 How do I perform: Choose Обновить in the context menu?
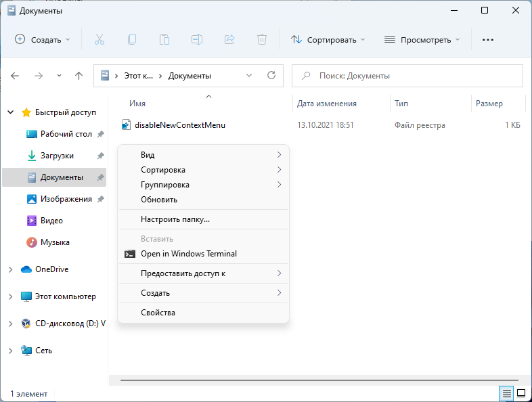pyautogui.click(x=203, y=200)
